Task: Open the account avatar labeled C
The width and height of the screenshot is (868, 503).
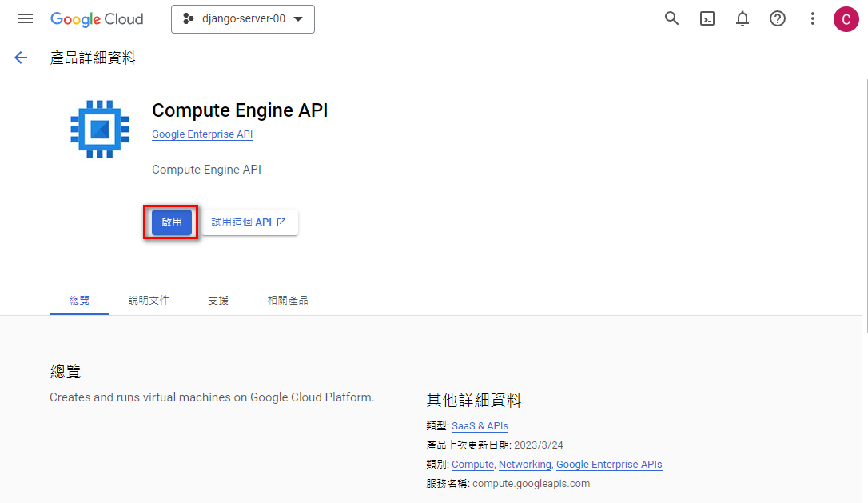Action: tap(846, 19)
